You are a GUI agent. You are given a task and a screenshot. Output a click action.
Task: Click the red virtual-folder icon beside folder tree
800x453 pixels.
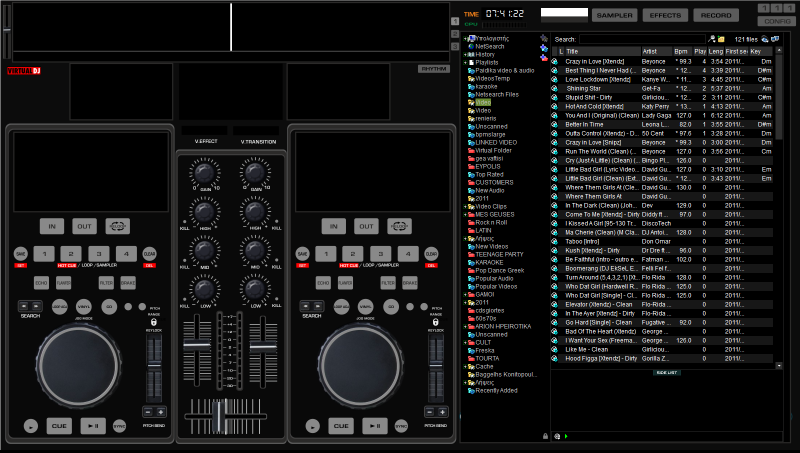click(x=544, y=58)
